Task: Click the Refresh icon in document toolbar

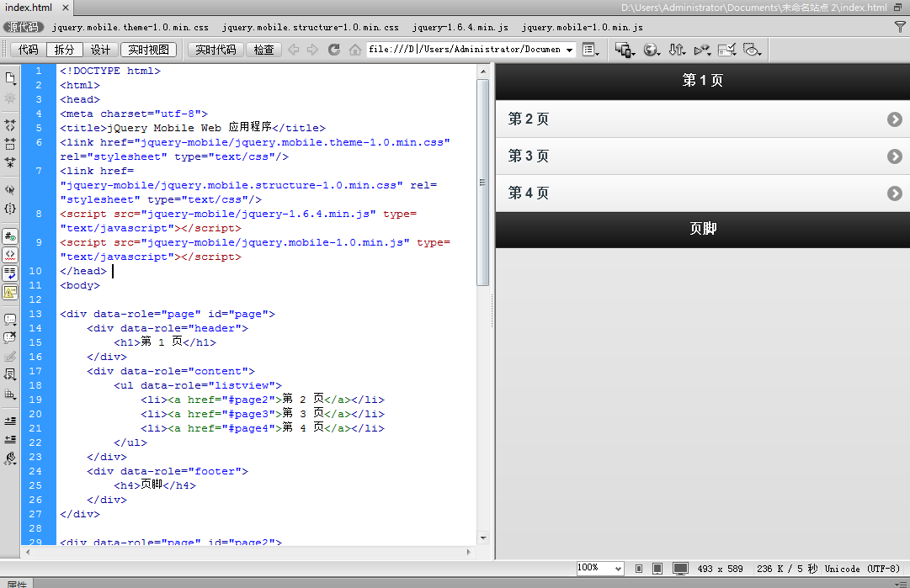Action: pyautogui.click(x=335, y=50)
